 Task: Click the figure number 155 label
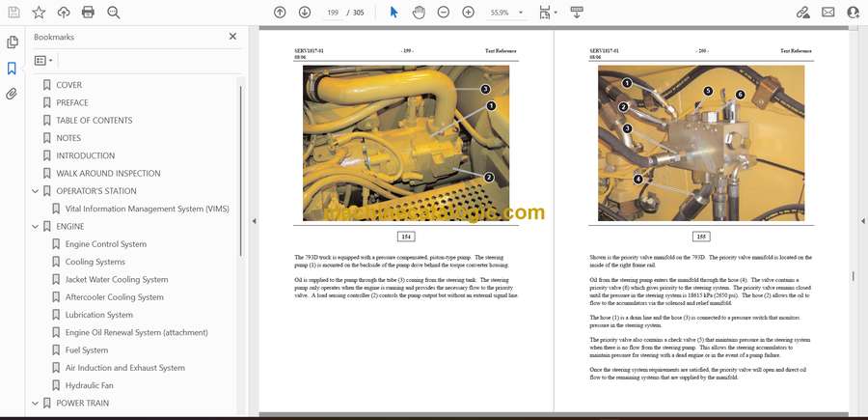701,238
